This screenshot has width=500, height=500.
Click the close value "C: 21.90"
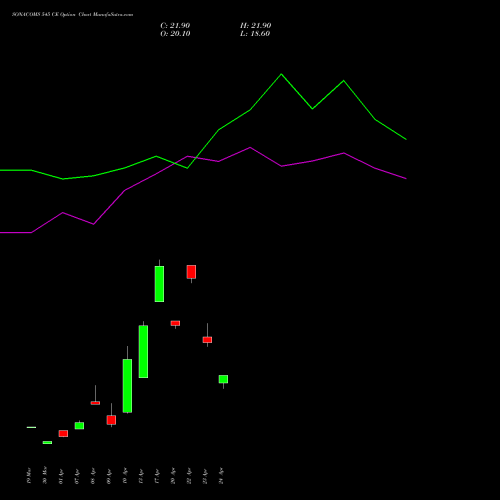tap(175, 26)
